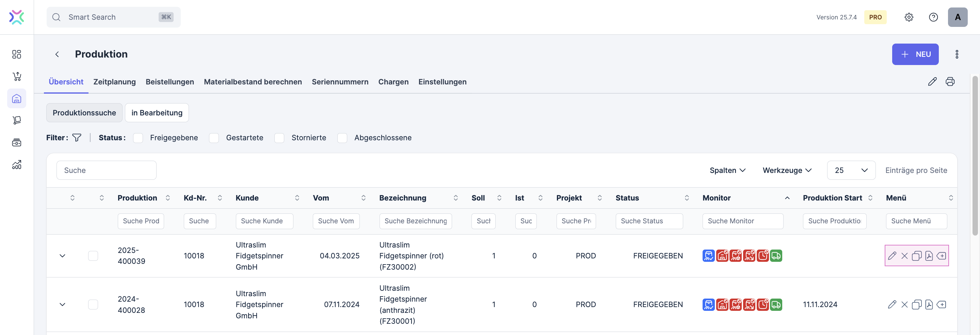Open the Spalten dropdown
The width and height of the screenshot is (980, 335).
point(727,170)
